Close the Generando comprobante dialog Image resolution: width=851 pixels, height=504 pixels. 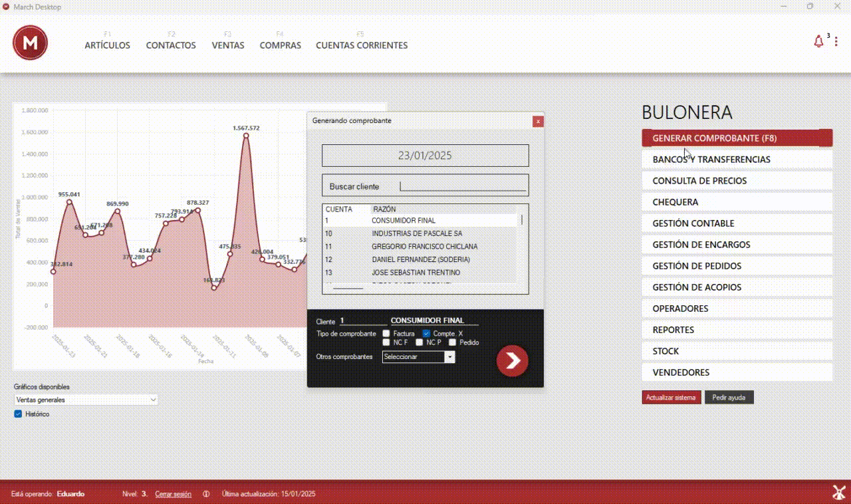click(x=538, y=121)
